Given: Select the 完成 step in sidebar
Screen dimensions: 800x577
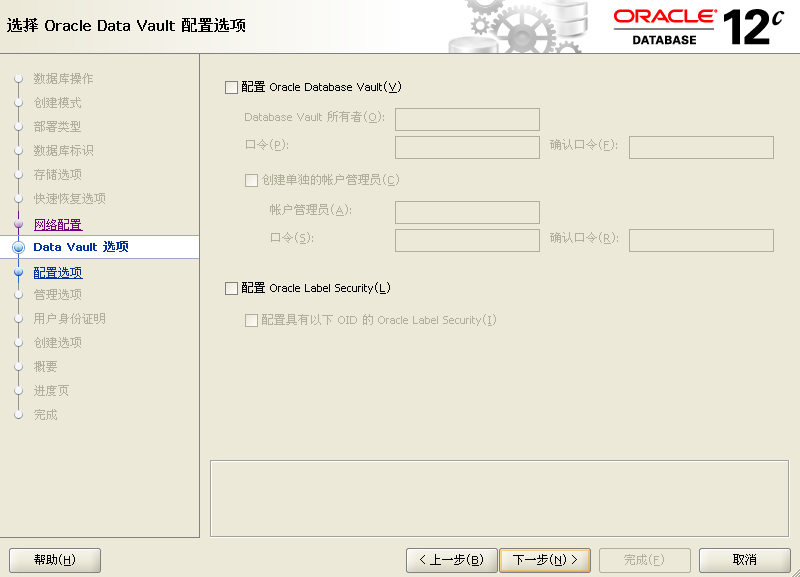Looking at the screenshot, I should coord(45,414).
